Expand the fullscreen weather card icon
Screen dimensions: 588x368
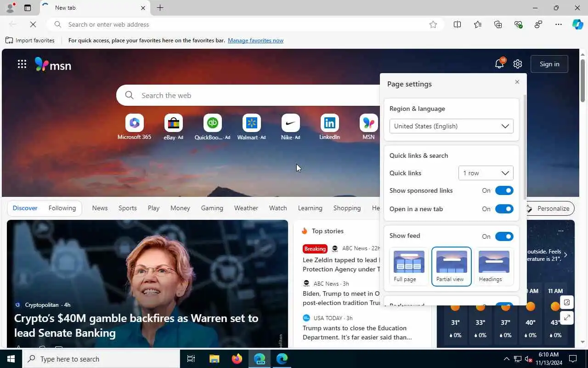[x=567, y=317]
